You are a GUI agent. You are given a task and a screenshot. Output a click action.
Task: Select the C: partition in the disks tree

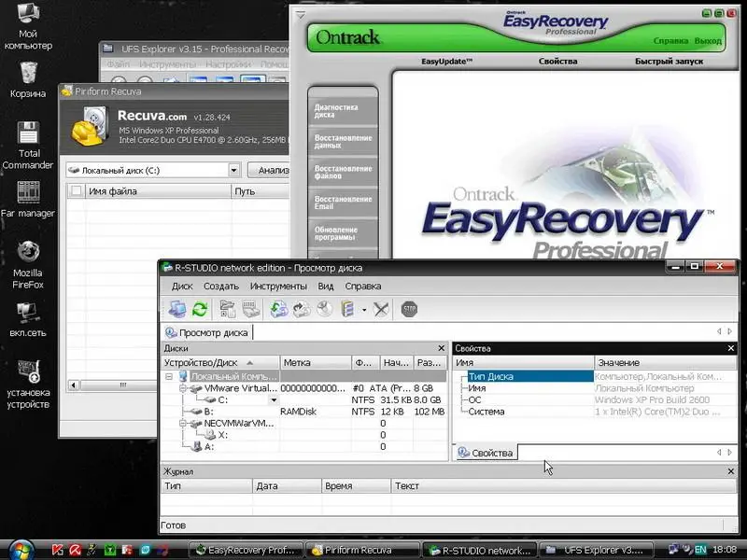[x=223, y=400]
